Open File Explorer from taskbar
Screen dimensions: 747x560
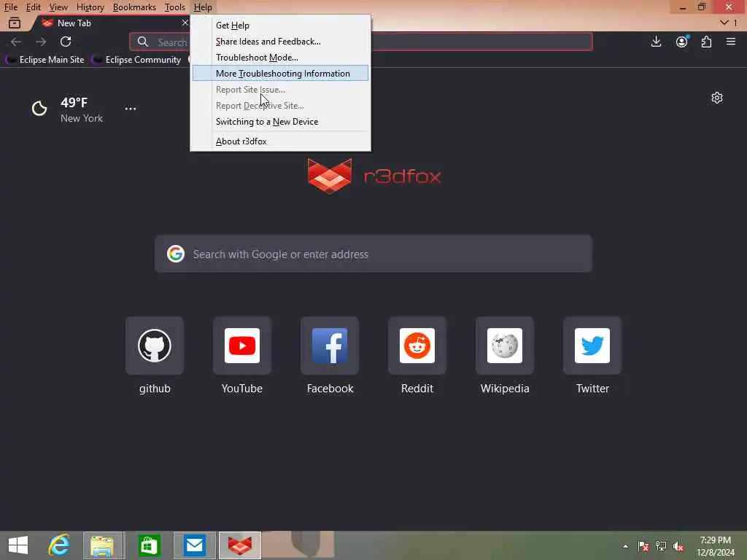101,545
